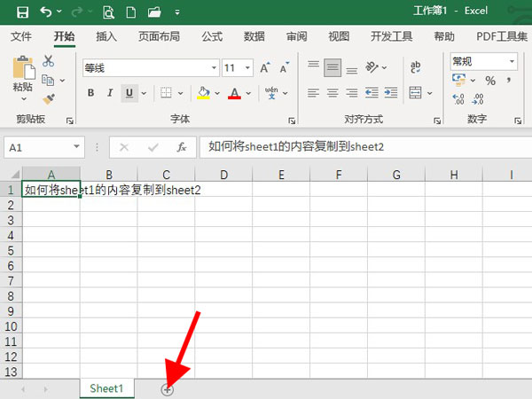The image size is (532, 399).
Task: Switch to the 公式 ribbon tab
Action: (x=212, y=36)
